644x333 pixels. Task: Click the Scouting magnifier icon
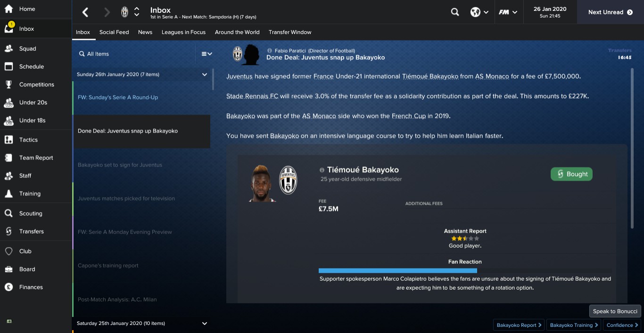click(8, 213)
